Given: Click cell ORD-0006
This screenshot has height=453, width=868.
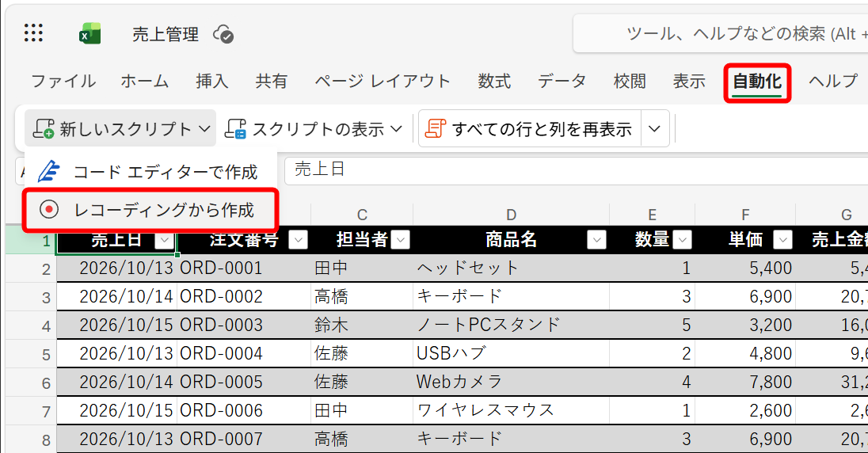Looking at the screenshot, I should pos(244,410).
